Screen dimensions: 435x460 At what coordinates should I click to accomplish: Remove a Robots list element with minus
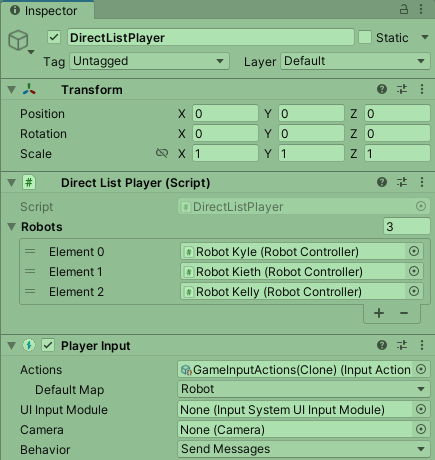click(404, 313)
